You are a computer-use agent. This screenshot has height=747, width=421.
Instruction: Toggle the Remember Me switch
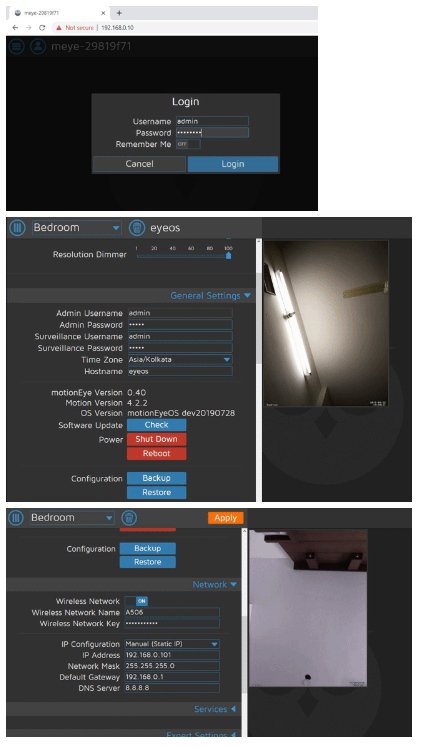(188, 144)
